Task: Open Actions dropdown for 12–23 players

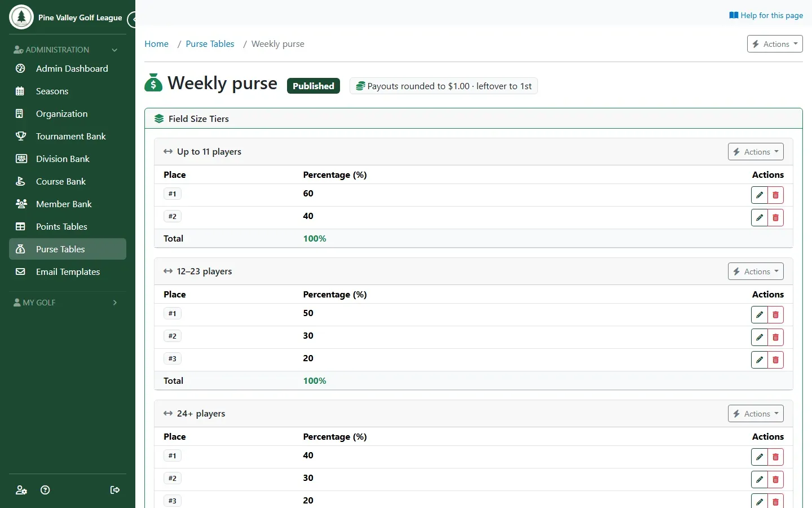Action: [x=756, y=271]
